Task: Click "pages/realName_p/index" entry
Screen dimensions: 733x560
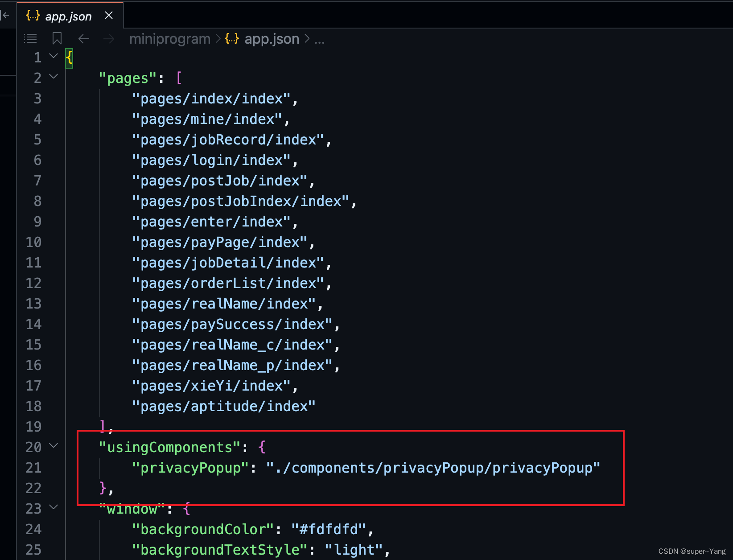Action: pyautogui.click(x=232, y=366)
